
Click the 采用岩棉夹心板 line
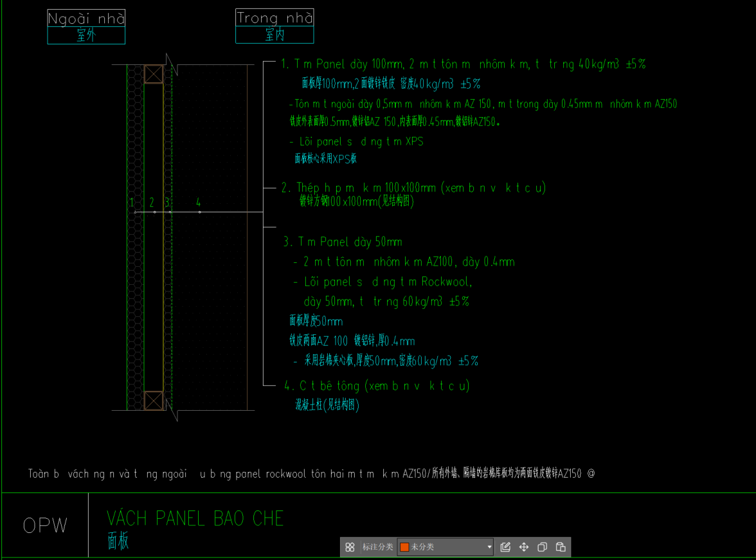pos(386,361)
